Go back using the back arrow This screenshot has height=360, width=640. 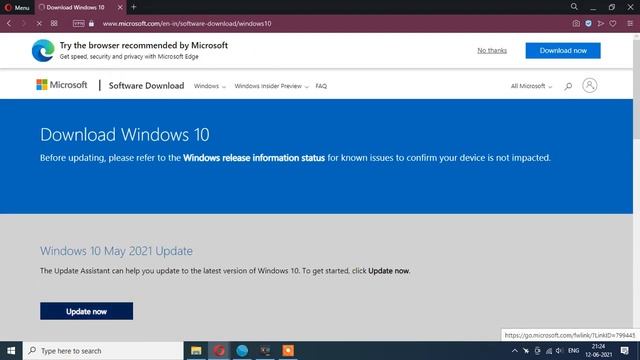click(9, 24)
